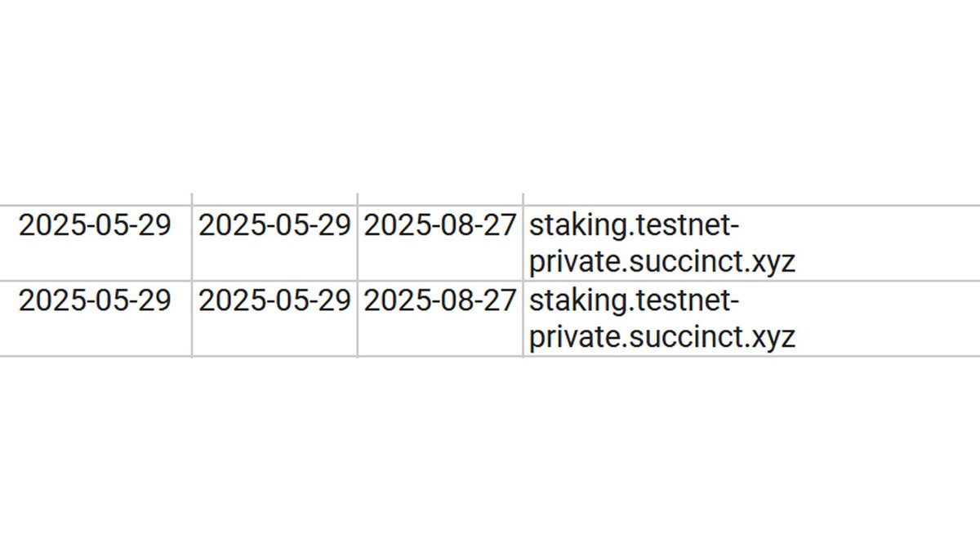Click the top border of first row
This screenshot has height=551, width=980.
(490, 206)
